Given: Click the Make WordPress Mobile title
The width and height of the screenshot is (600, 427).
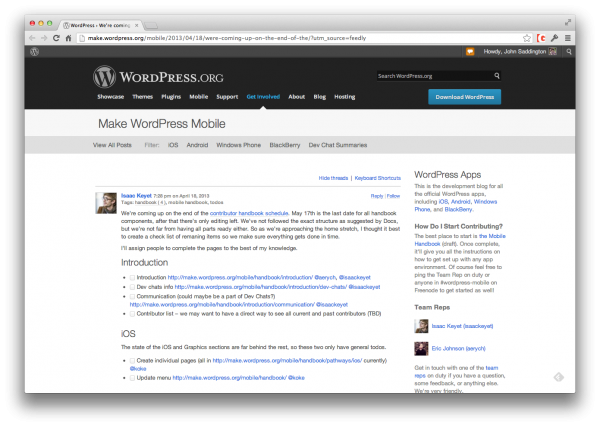Looking at the screenshot, I should pos(162,124).
